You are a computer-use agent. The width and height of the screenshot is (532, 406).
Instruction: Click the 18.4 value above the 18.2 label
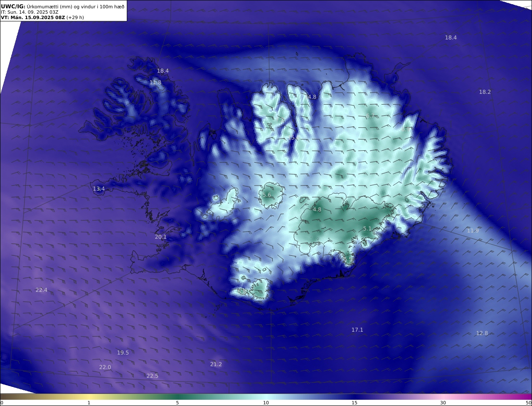451,38
